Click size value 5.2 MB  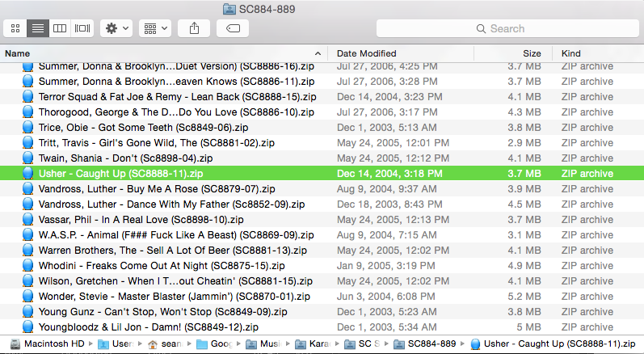pyautogui.click(x=524, y=297)
